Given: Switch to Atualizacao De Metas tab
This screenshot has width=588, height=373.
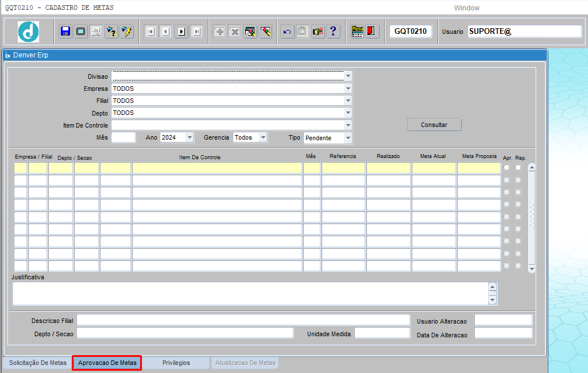Looking at the screenshot, I should (245, 363).
